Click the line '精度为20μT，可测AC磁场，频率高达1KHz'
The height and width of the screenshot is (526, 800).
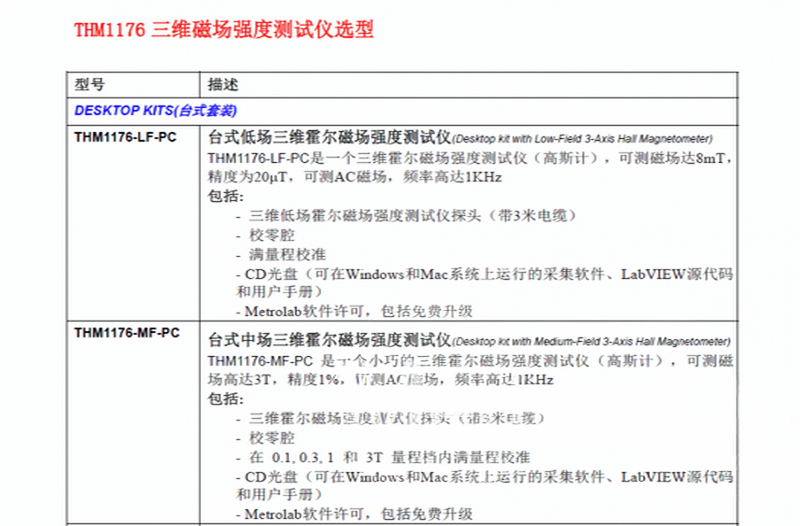coord(355,177)
